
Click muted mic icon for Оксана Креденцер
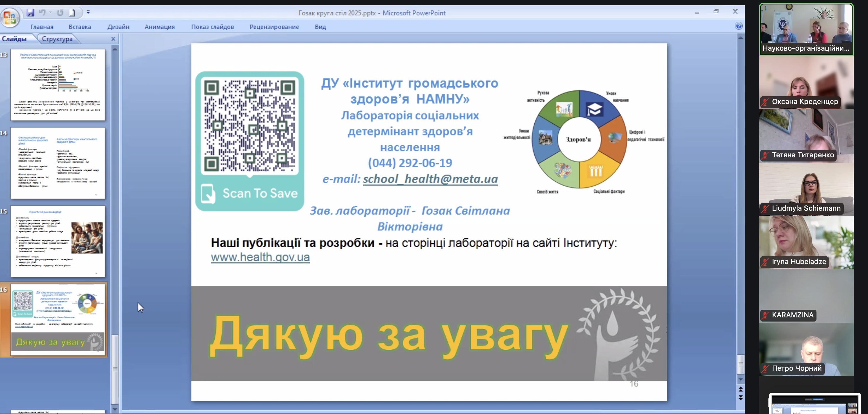(x=765, y=102)
